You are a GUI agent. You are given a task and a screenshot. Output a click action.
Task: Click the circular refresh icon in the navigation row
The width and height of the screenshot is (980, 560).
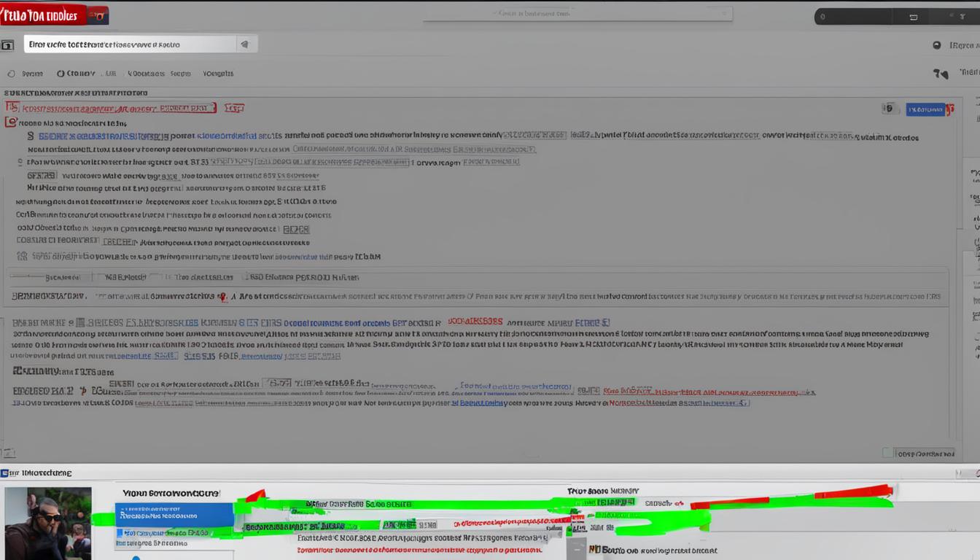tap(10, 73)
